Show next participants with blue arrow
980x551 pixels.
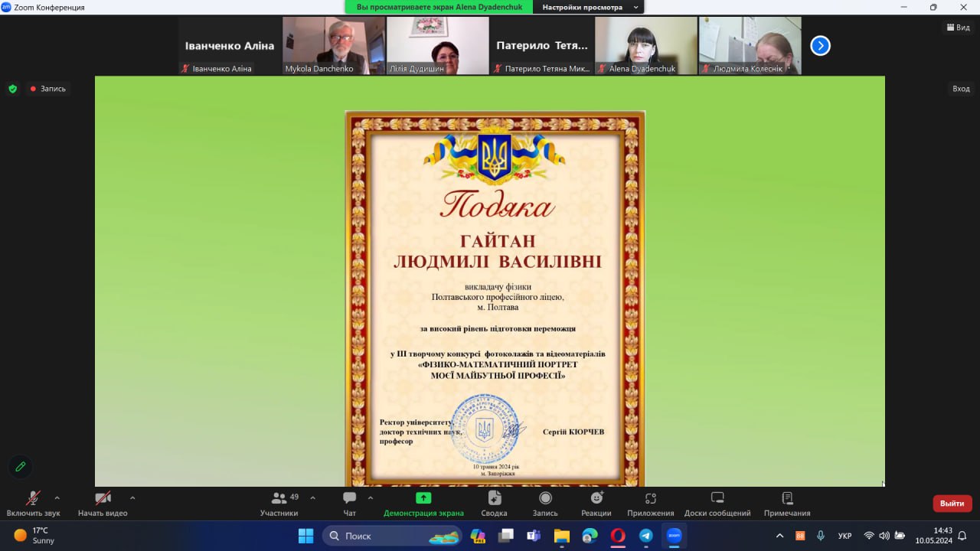pyautogui.click(x=820, y=46)
